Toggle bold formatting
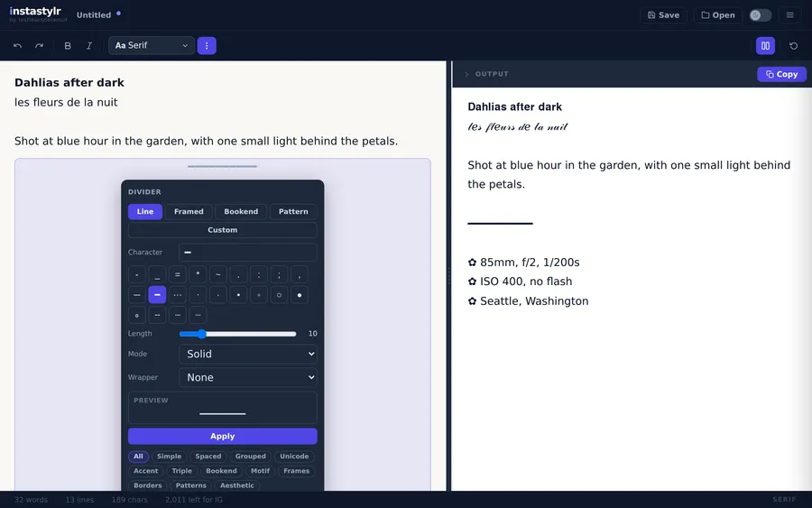The width and height of the screenshot is (812, 508). pos(68,46)
